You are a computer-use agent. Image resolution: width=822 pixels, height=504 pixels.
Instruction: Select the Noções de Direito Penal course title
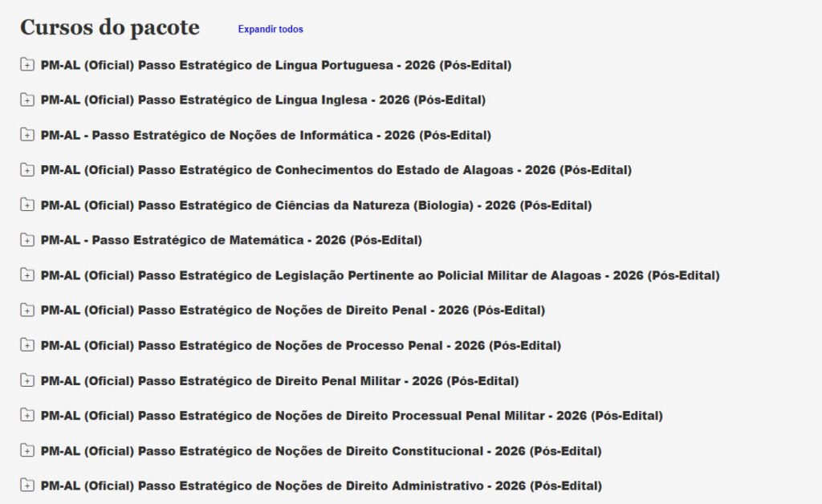293,311
